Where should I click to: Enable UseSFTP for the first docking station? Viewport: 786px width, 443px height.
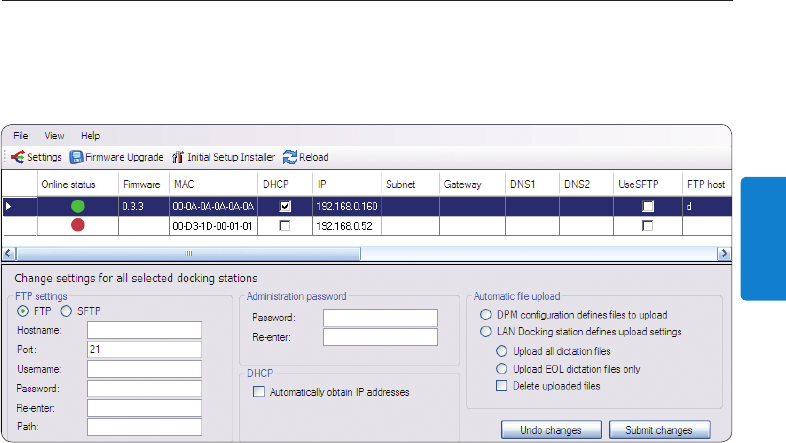coord(648,206)
